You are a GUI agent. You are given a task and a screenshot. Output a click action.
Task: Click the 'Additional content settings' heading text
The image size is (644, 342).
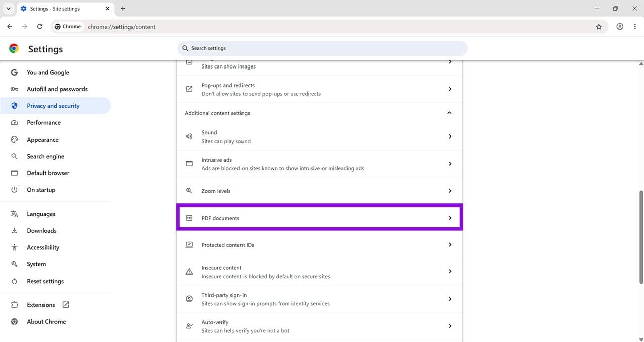[x=217, y=113]
